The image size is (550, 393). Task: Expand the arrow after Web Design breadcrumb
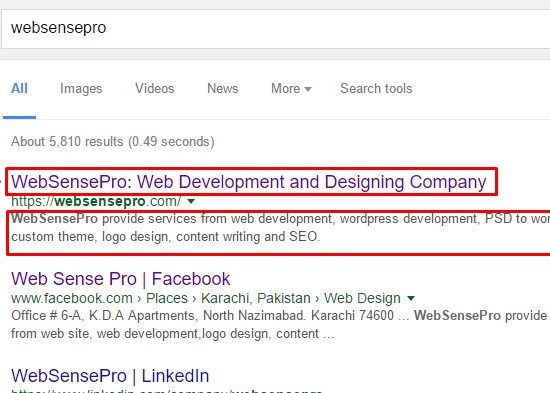click(411, 298)
